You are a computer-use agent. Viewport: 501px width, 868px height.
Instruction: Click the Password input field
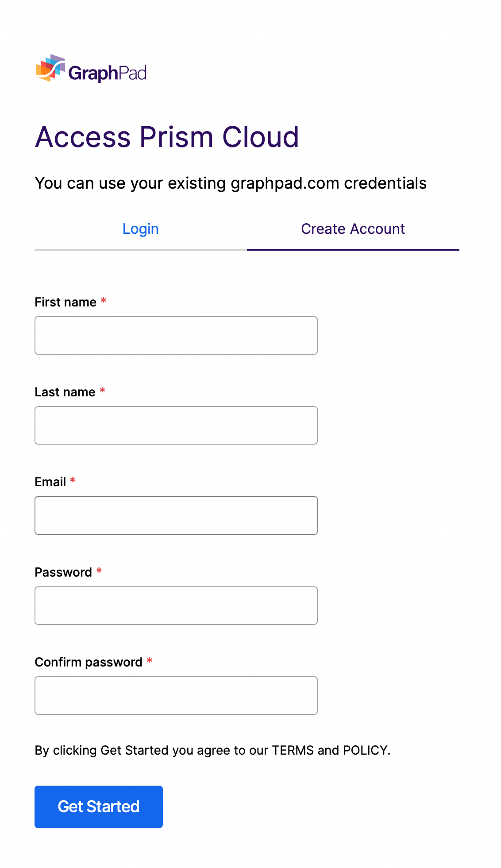(176, 605)
